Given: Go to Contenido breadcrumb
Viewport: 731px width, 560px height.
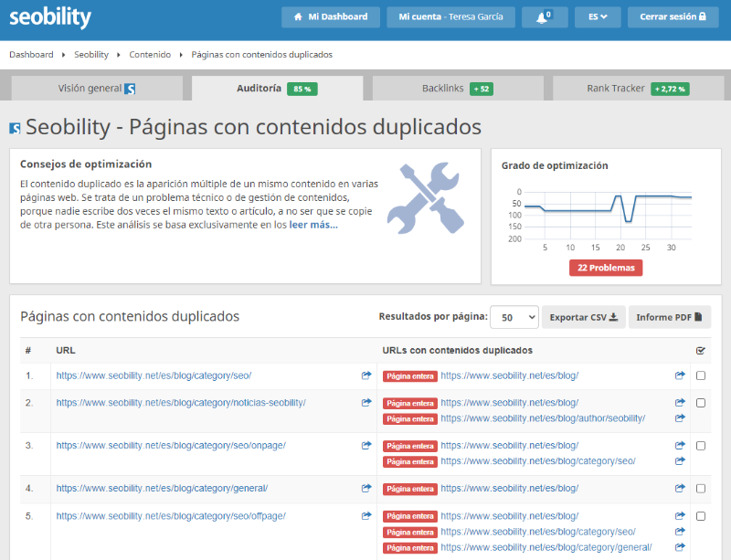Looking at the screenshot, I should click(150, 55).
